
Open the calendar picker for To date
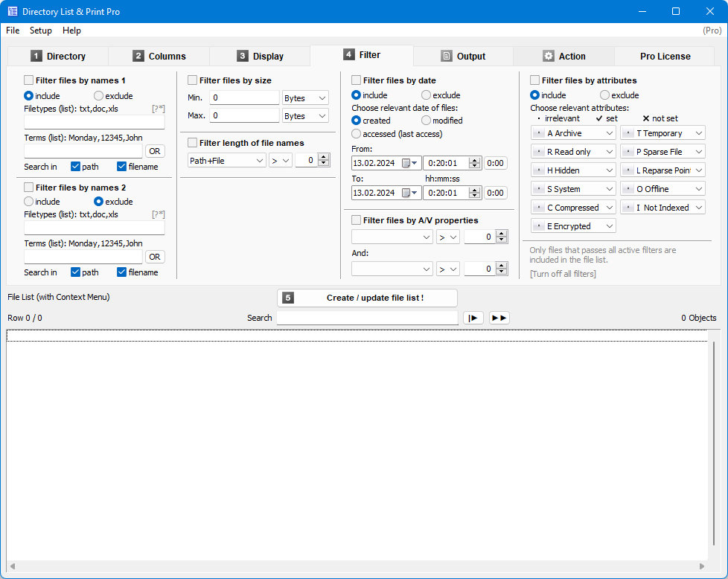(x=409, y=193)
